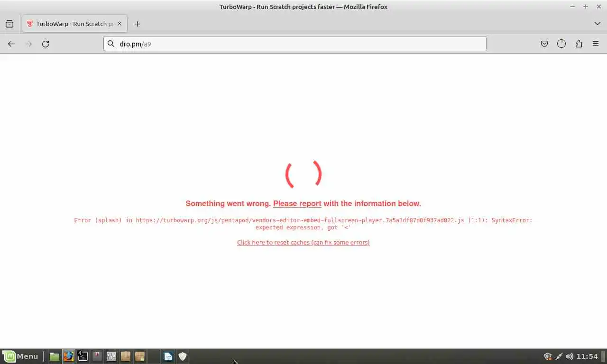Follow the 'Please report' link
Screen dimensions: 607x364
[x=297, y=203]
